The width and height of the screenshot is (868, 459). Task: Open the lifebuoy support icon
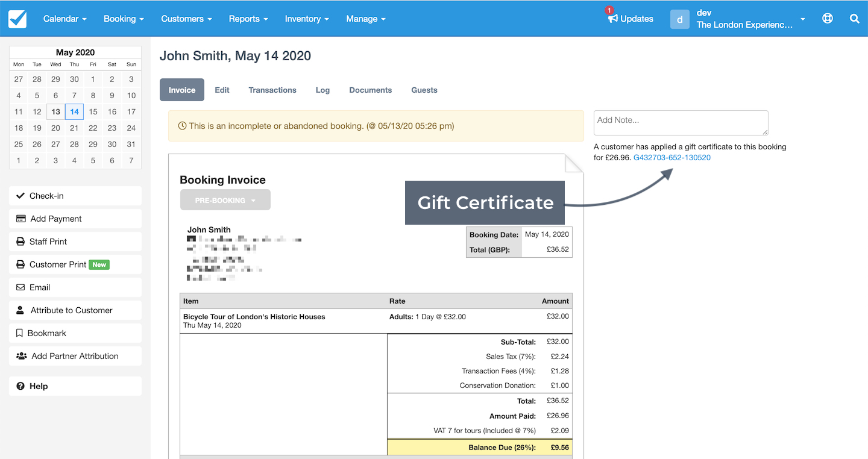tap(828, 19)
